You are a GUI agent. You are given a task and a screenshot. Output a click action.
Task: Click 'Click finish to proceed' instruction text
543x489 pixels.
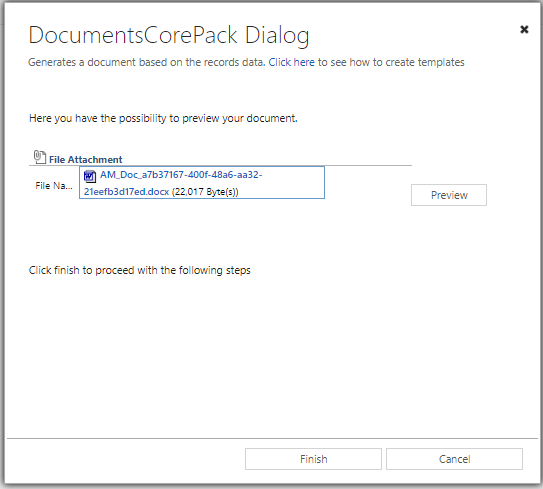[140, 270]
